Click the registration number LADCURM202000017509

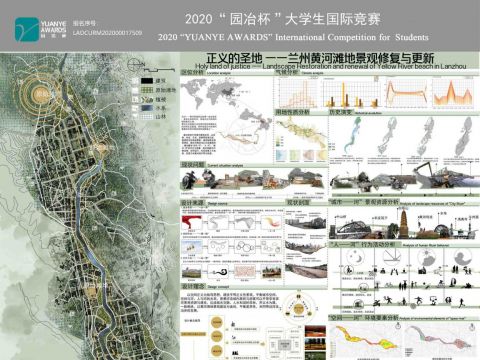[107, 33]
